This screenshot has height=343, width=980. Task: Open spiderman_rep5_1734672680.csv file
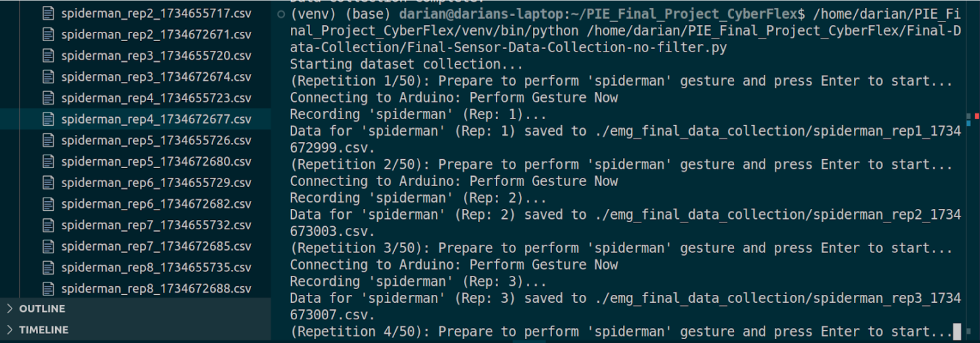(156, 162)
